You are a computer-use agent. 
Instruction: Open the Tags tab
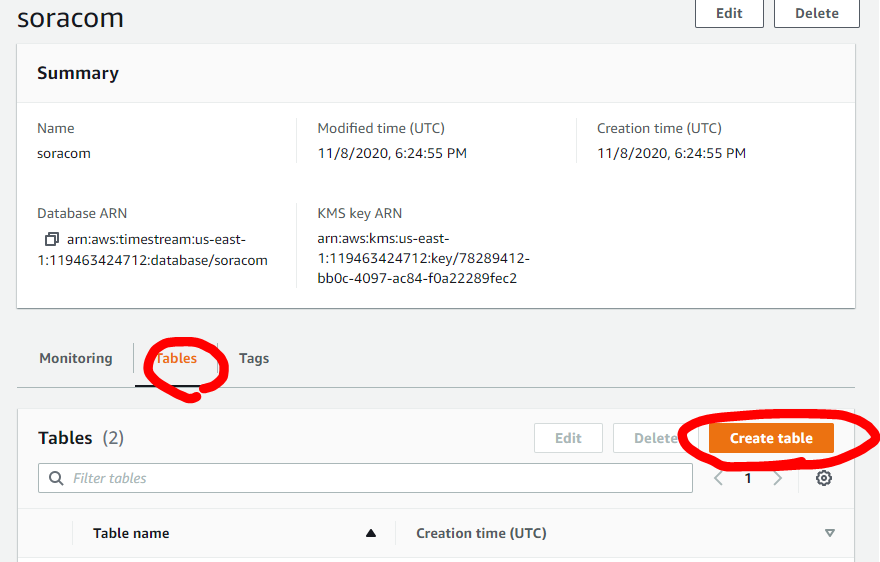[x=254, y=358]
